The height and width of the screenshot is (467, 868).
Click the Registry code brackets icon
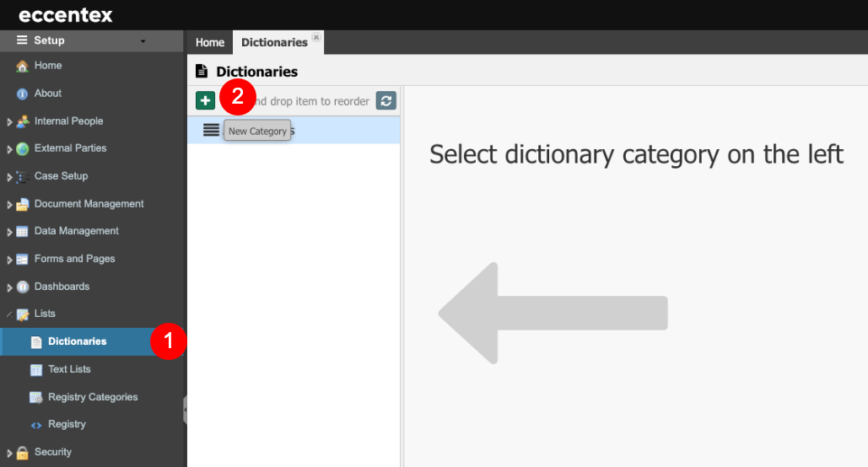tap(36, 425)
